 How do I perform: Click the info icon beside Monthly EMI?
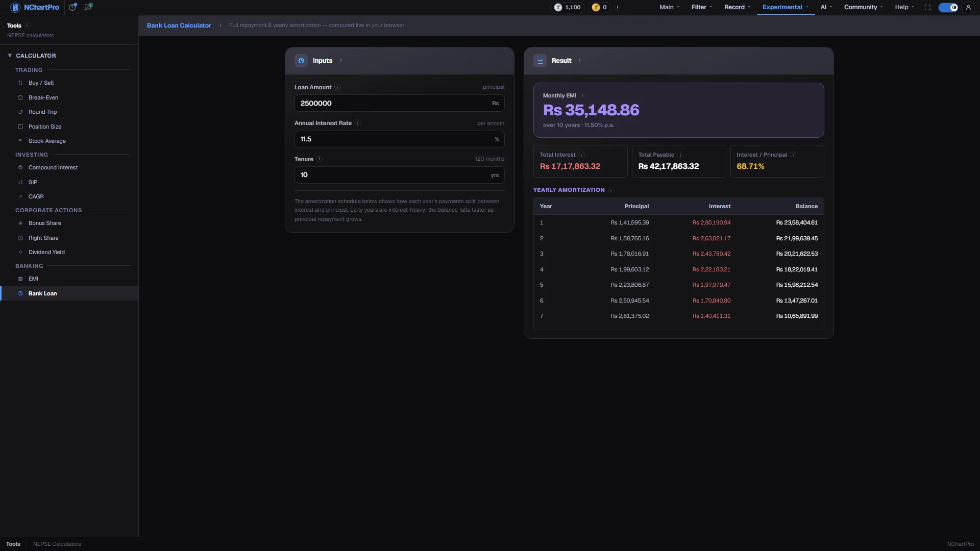tap(582, 95)
